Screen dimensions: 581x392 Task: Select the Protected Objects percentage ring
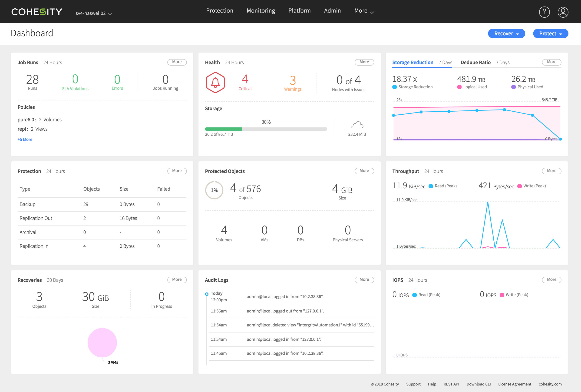[214, 190]
